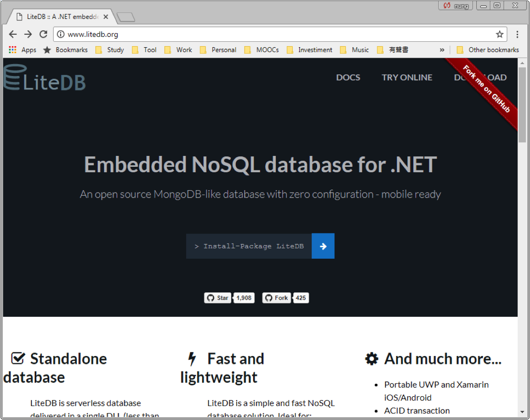Open the DOCS page
Image resolution: width=530 pixels, height=420 pixels.
pos(348,77)
